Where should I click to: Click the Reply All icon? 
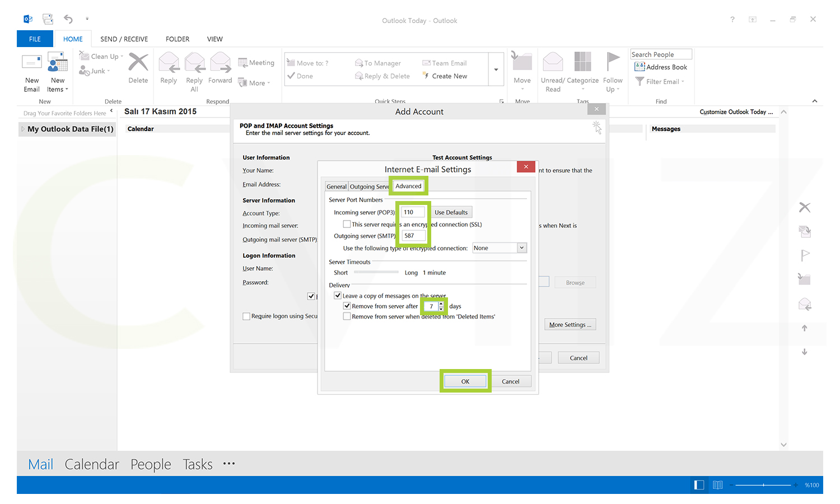194,62
